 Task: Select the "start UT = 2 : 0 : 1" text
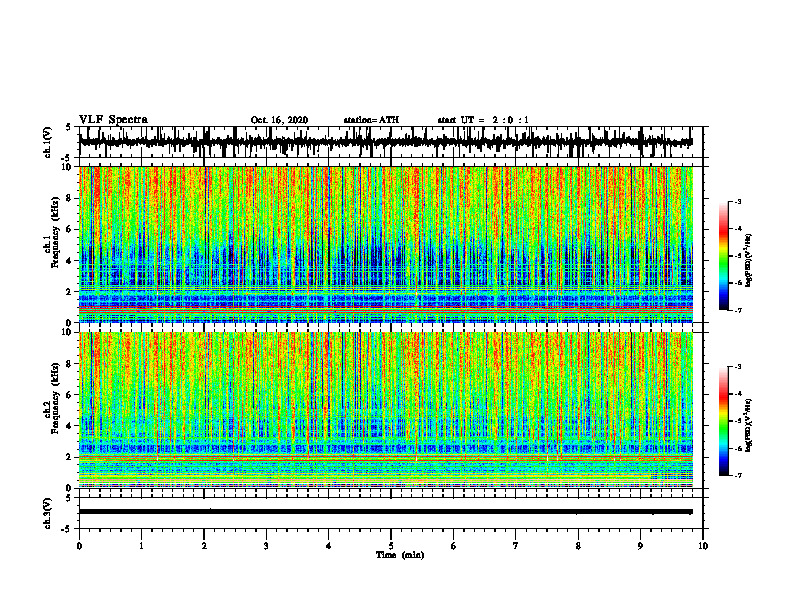483,120
